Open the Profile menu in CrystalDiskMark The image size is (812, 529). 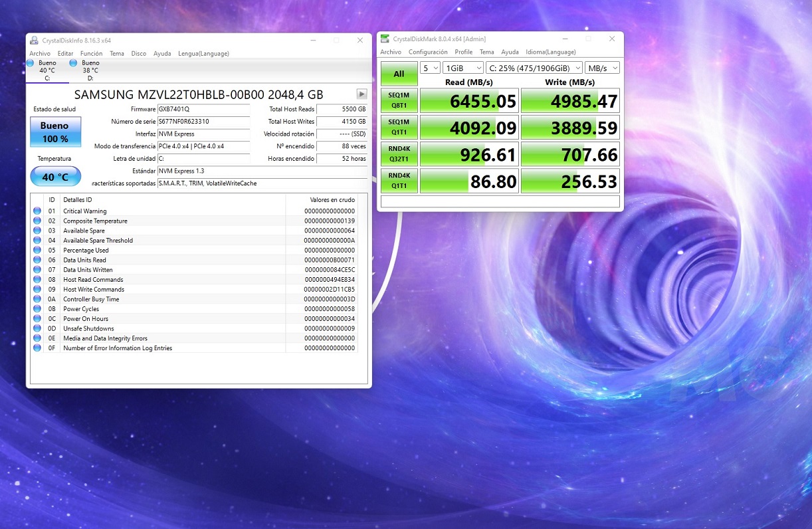click(x=463, y=53)
